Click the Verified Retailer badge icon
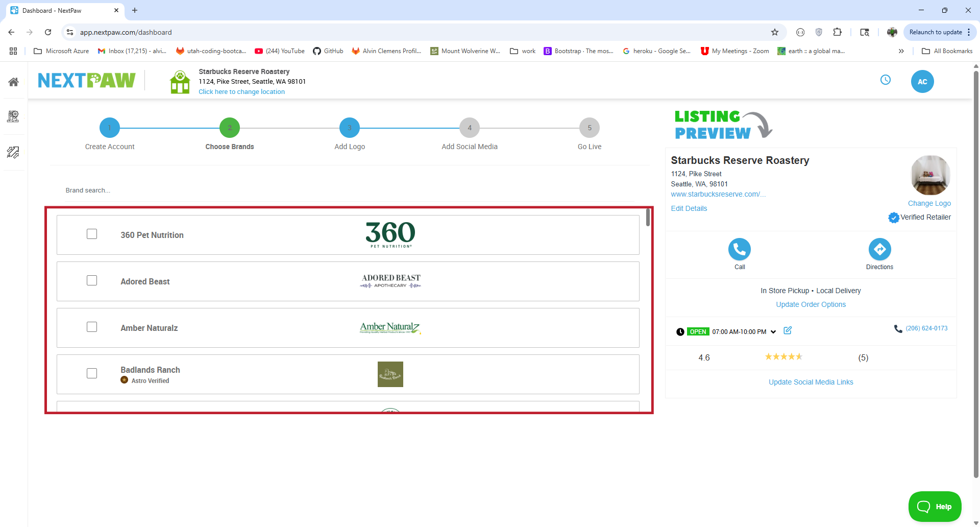980x527 pixels. click(x=894, y=218)
